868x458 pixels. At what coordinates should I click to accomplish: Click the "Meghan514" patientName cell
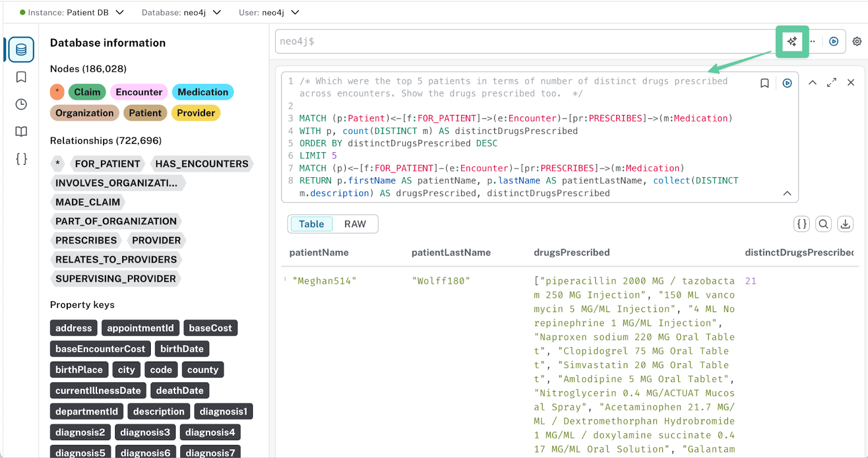click(x=324, y=281)
